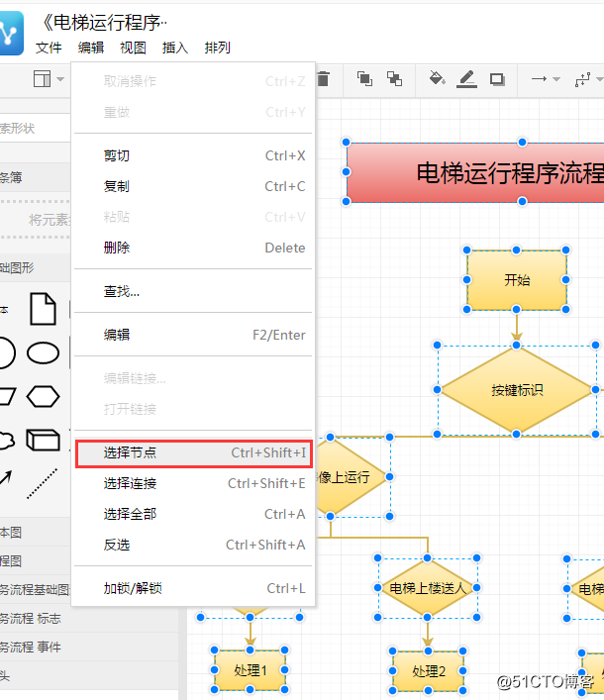604x700 pixels.
Task: Open the 视图 menu
Action: [x=133, y=48]
